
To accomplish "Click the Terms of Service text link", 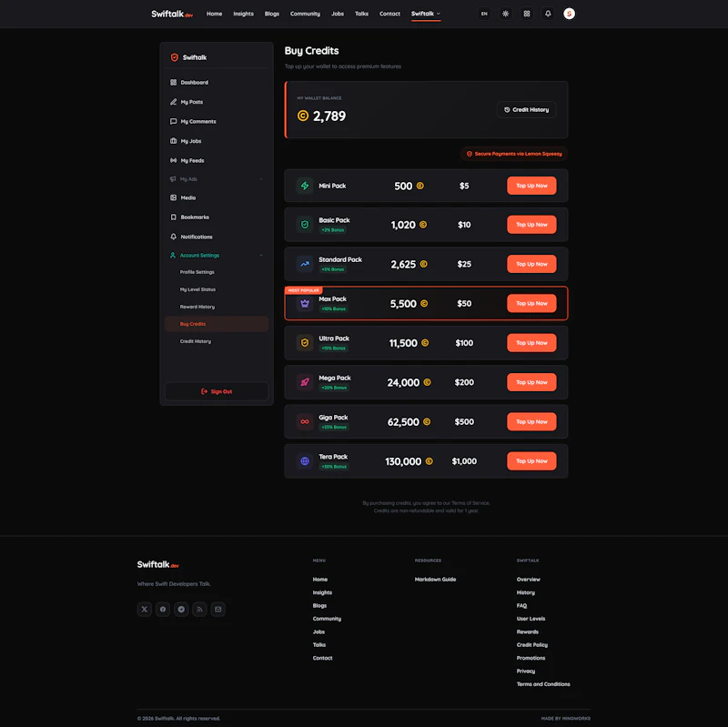I will [470, 503].
